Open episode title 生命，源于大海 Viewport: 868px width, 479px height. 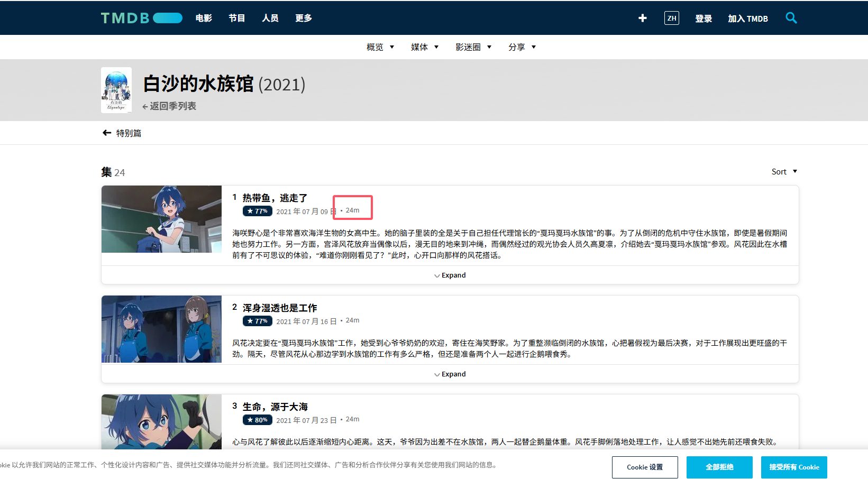275,407
